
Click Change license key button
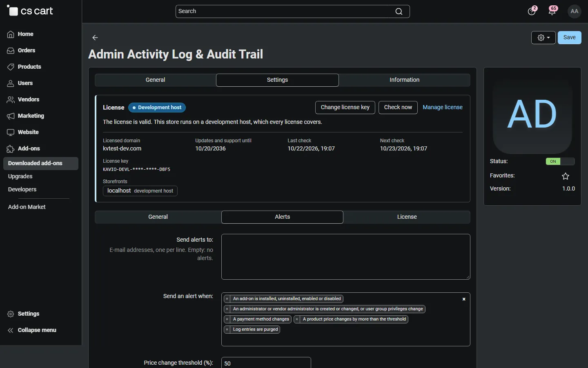tap(345, 108)
